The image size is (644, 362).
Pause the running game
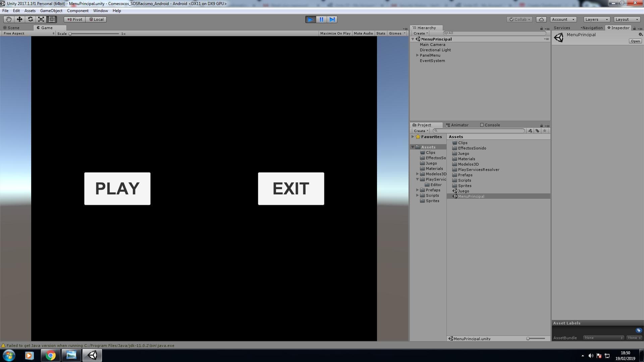click(321, 19)
